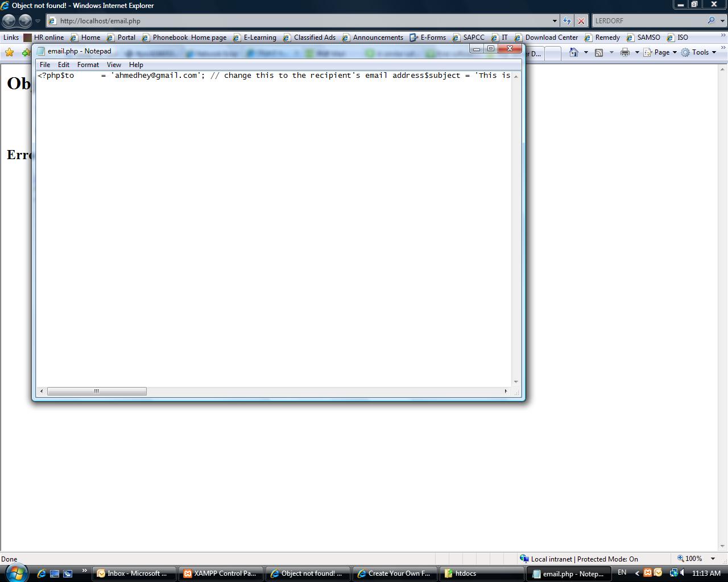Image resolution: width=728 pixels, height=582 pixels.
Task: Minimize the Notepad window
Action: click(x=477, y=49)
